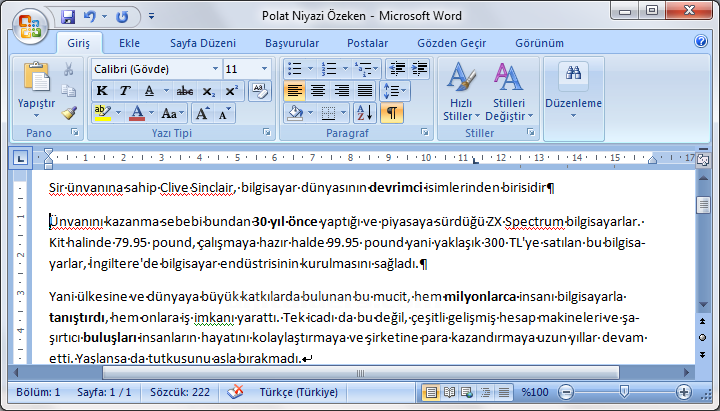The height and width of the screenshot is (411, 720).
Task: Apply superscript formatting
Action: 231,91
